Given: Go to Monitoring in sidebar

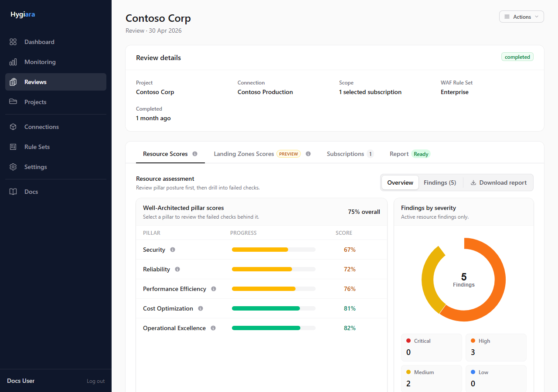Looking at the screenshot, I should click(56, 62).
